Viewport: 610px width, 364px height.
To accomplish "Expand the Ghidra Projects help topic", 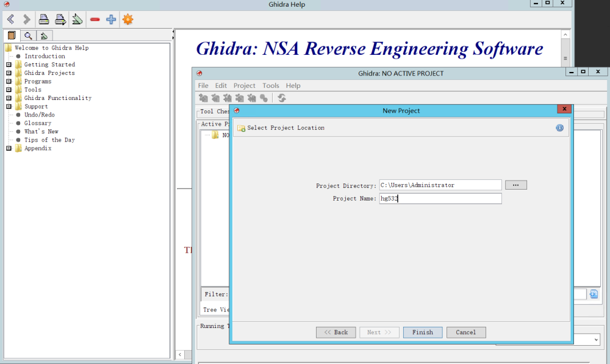I will (9, 73).
